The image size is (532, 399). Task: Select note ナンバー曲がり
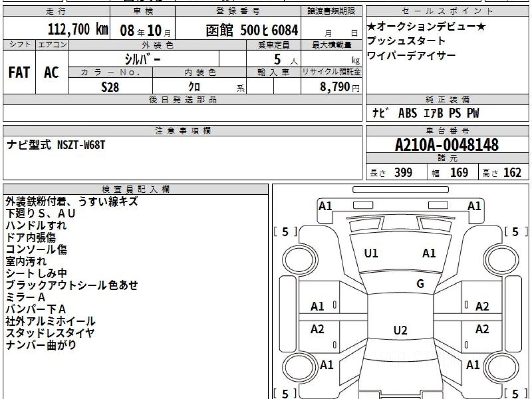(x=41, y=345)
